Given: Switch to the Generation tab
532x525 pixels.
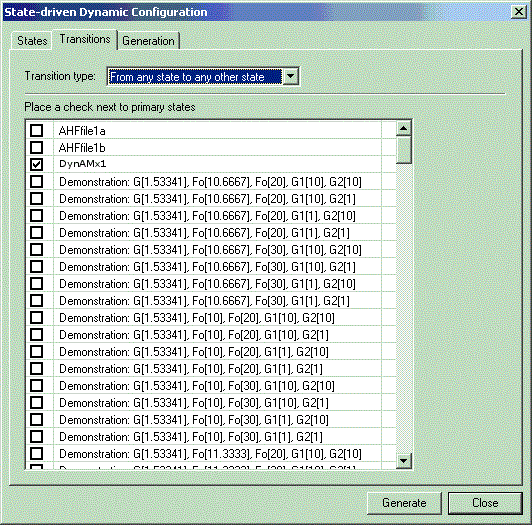Looking at the screenshot, I should (148, 41).
